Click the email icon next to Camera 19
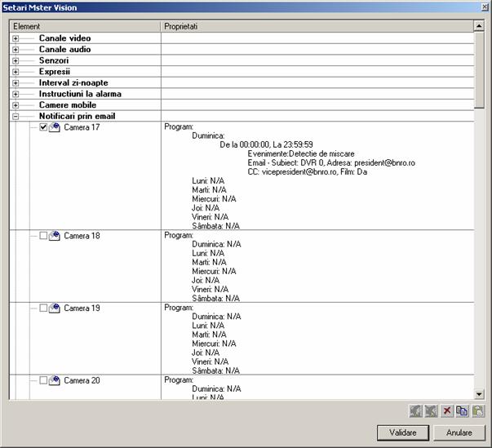 (55, 308)
